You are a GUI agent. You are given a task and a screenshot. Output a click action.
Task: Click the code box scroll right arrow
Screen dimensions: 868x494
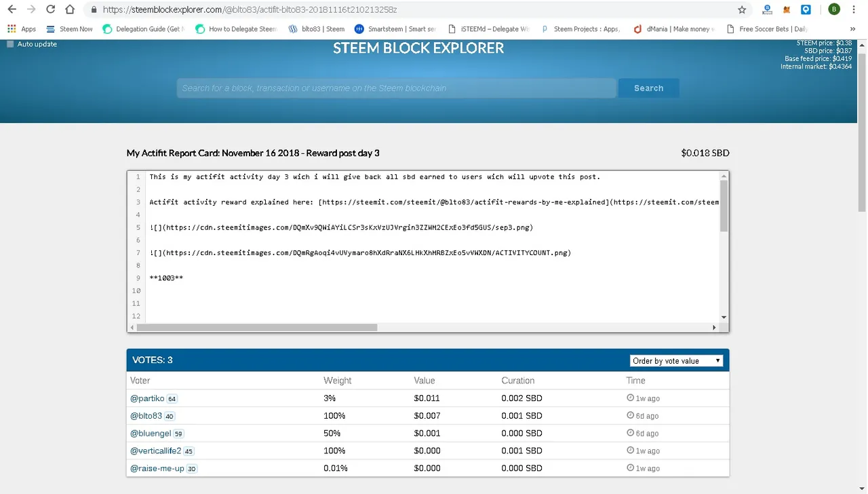tap(714, 327)
